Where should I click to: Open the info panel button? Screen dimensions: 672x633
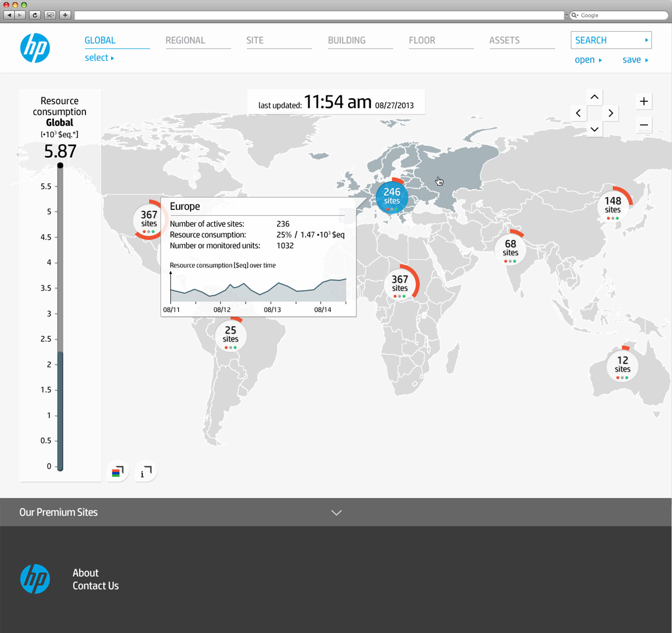145,472
